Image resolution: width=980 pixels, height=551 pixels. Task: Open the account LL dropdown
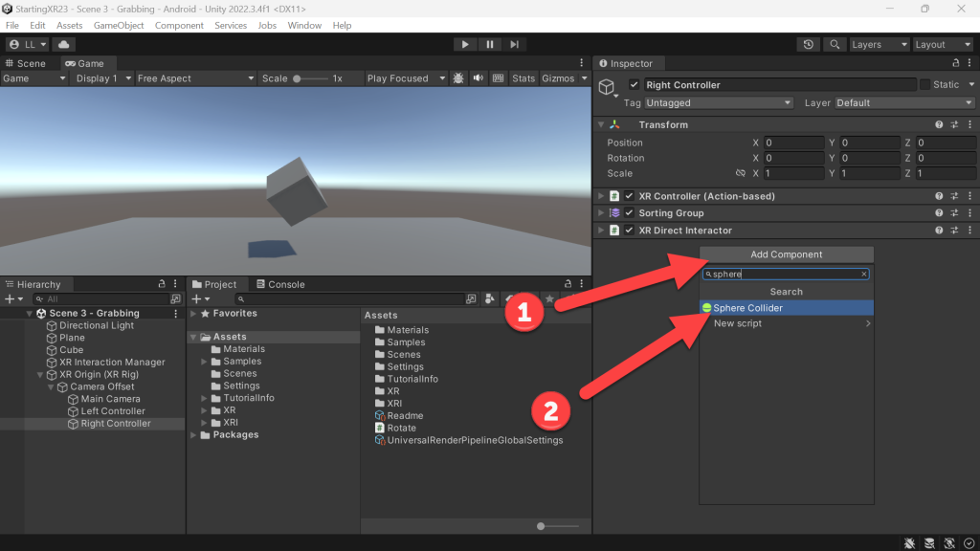(28, 44)
